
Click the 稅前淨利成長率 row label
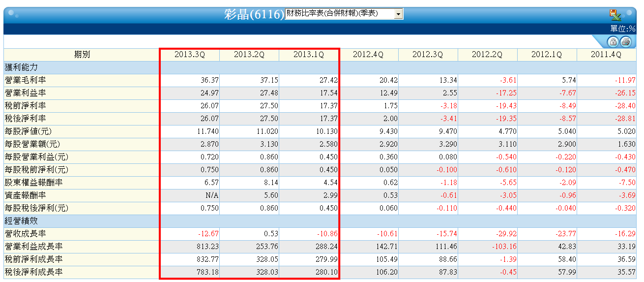33,259
